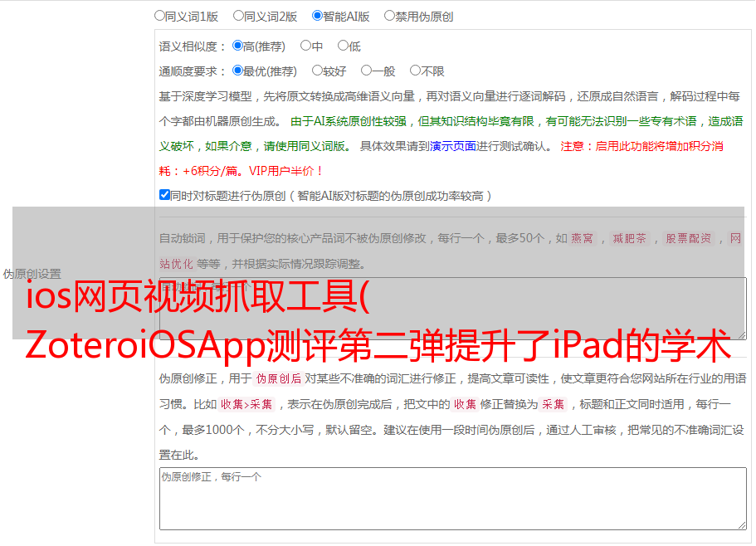Viewport: 756px width, 546px height.
Task: Set 语义相似度 to 高(推荐)
Action: coord(237,46)
